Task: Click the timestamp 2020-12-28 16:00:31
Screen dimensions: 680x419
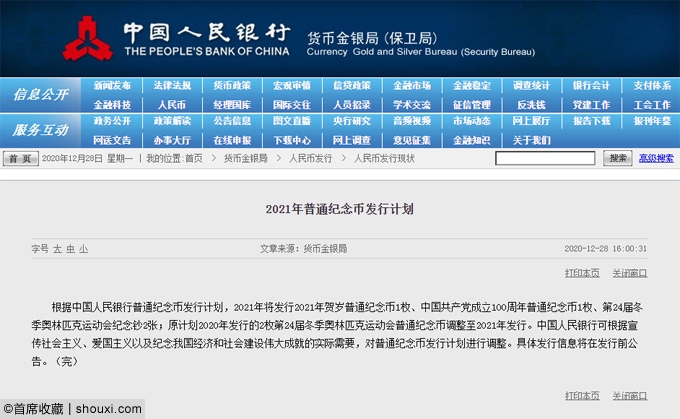Action: point(605,249)
